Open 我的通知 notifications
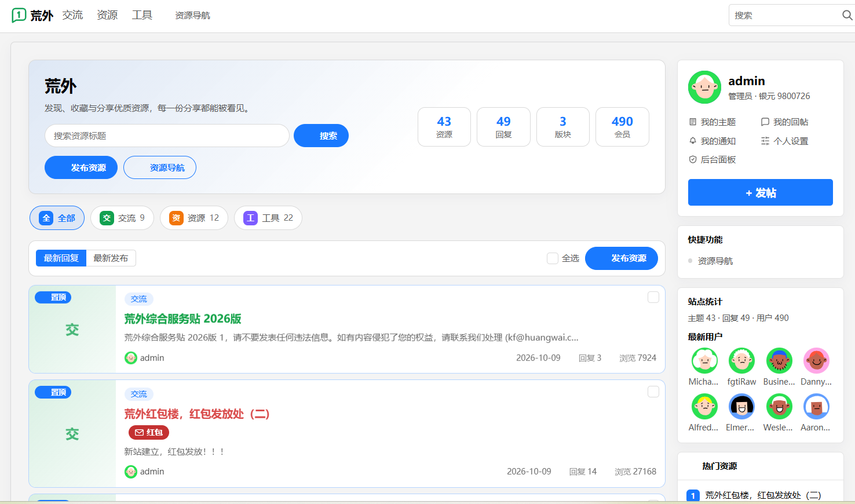This screenshot has height=504, width=855. 712,141
